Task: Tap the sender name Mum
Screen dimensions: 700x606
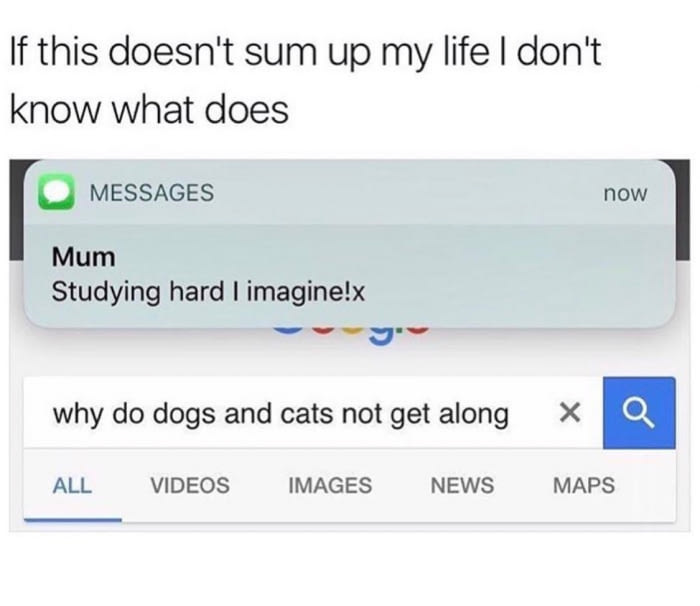Action: [x=83, y=257]
